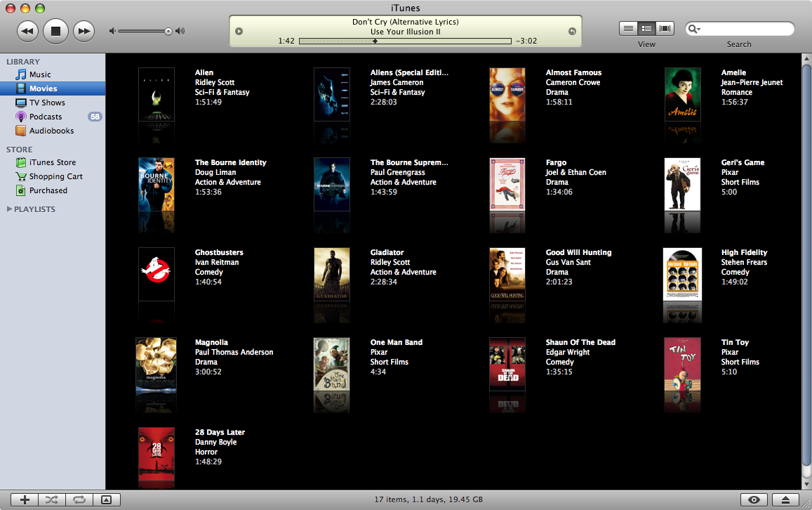This screenshot has height=510, width=812.
Task: Click the 1:42 elapsed time
Action: click(x=286, y=41)
